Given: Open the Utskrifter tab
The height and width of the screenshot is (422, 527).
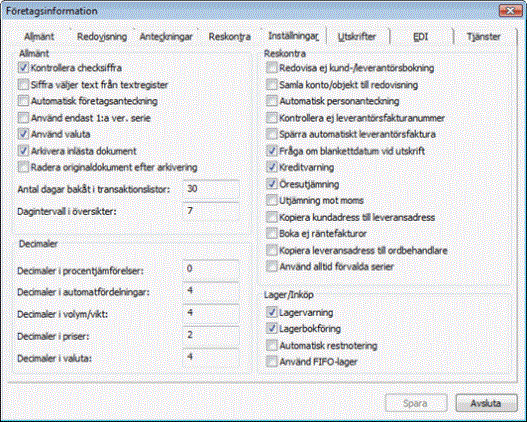Looking at the screenshot, I should (x=357, y=37).
